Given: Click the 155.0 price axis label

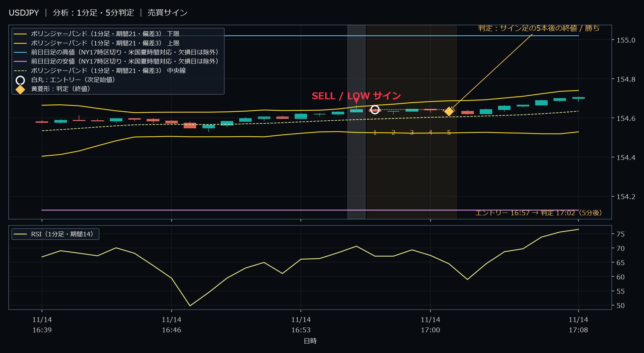Looking at the screenshot, I should pyautogui.click(x=626, y=40).
